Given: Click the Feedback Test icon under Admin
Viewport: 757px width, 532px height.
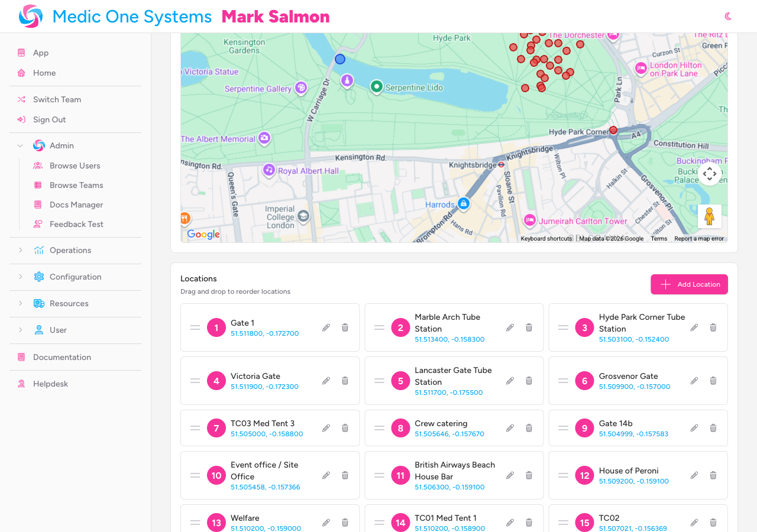Looking at the screenshot, I should tap(38, 224).
